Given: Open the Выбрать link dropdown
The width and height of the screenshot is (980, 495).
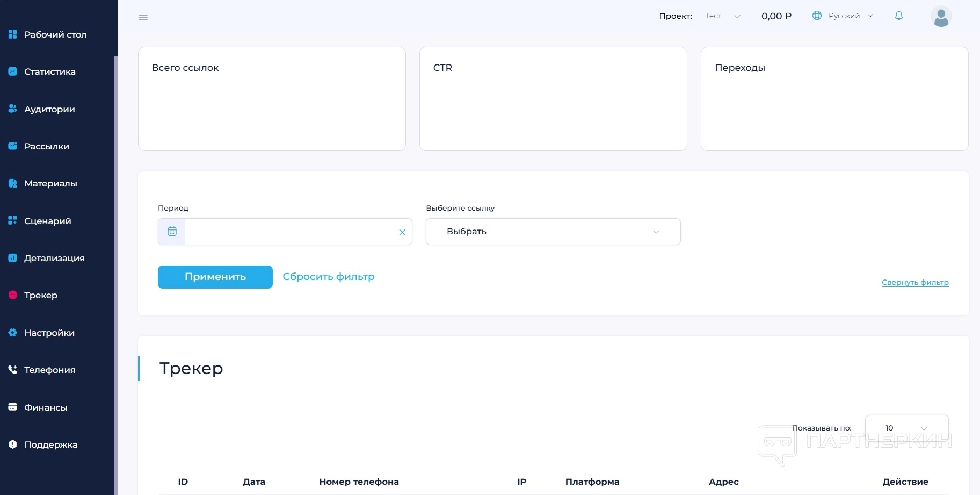Looking at the screenshot, I should click(x=553, y=232).
